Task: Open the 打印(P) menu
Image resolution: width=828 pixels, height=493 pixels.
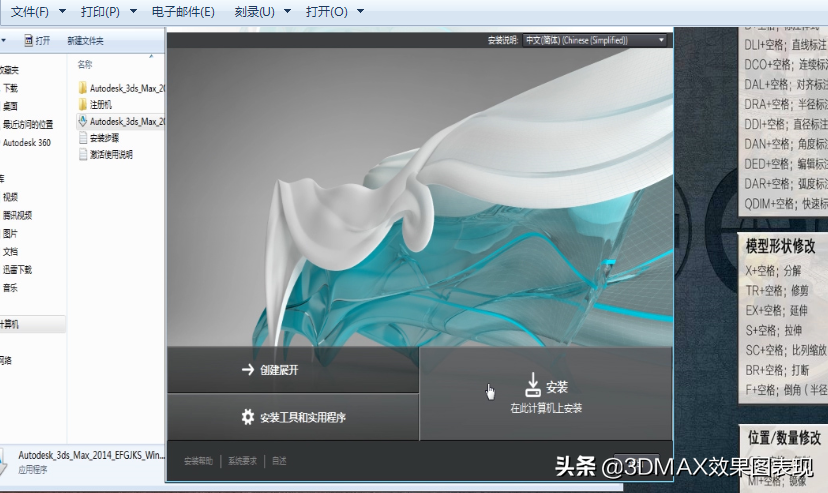Action: pos(100,12)
